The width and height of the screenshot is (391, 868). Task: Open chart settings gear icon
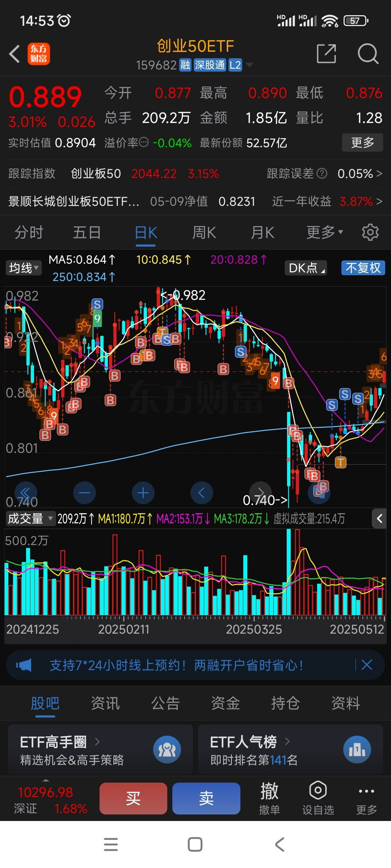370,232
